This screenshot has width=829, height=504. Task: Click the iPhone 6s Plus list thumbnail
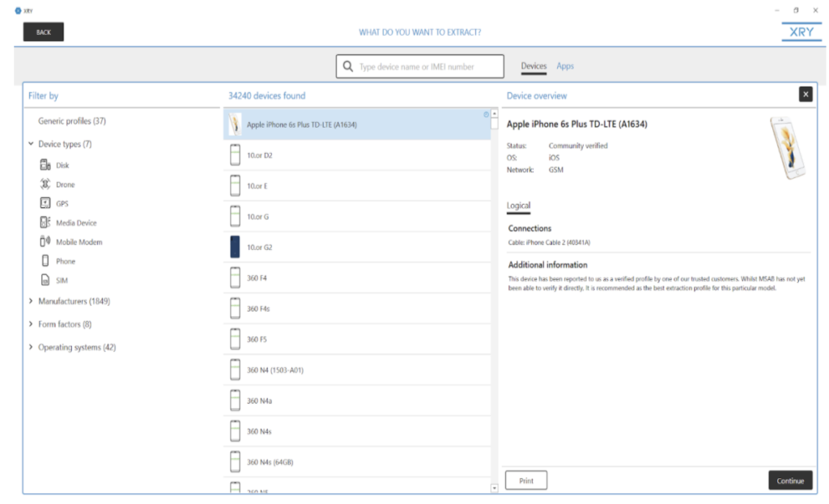[x=235, y=125]
